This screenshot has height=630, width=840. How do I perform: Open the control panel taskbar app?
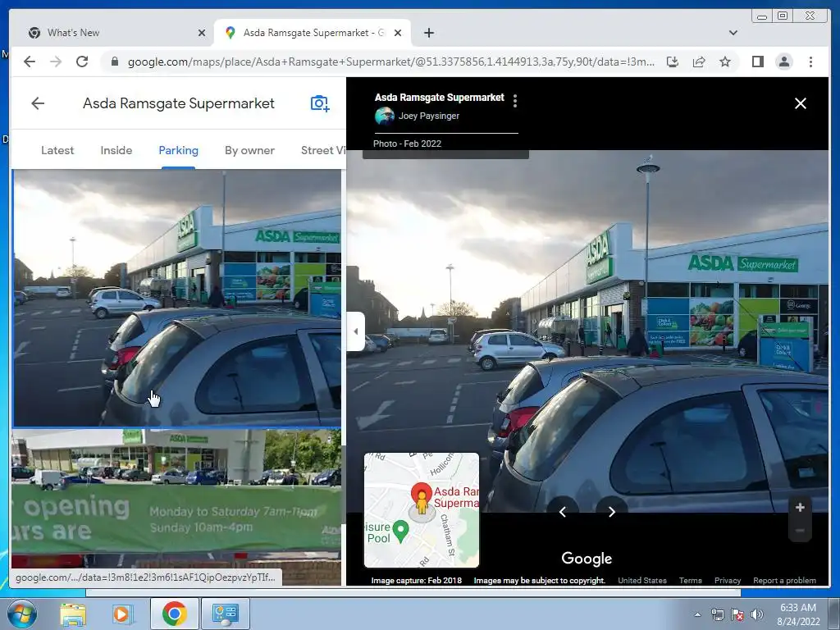click(x=225, y=614)
